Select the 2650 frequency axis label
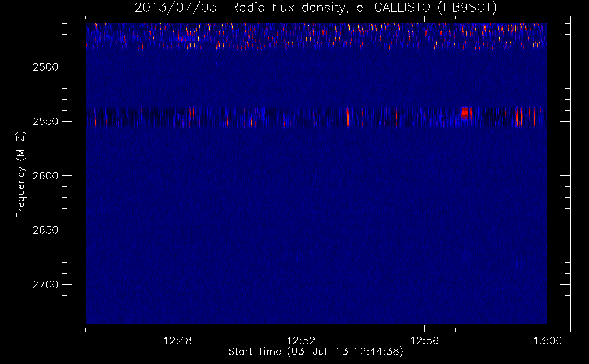Image resolution: width=589 pixels, height=364 pixels. 45,230
